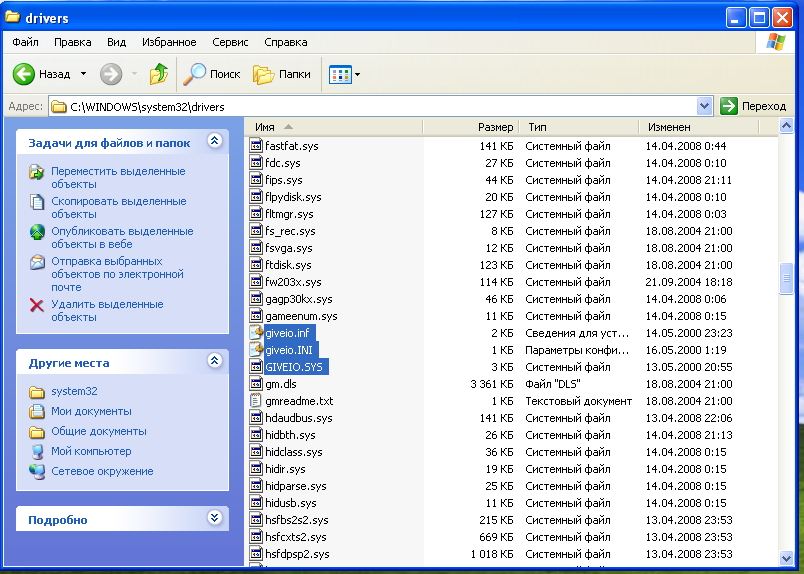Click the Back (Назад) arrow icon
The height and width of the screenshot is (574, 804).
[24, 74]
